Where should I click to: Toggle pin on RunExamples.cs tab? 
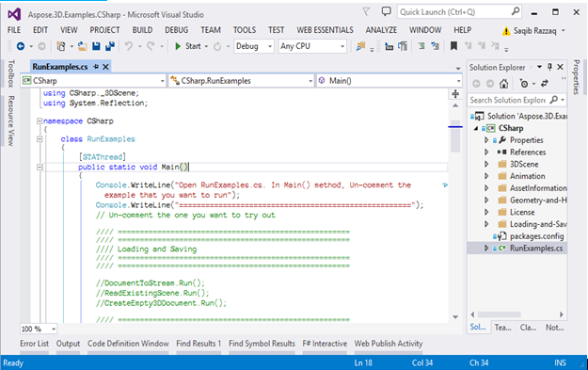pos(96,67)
